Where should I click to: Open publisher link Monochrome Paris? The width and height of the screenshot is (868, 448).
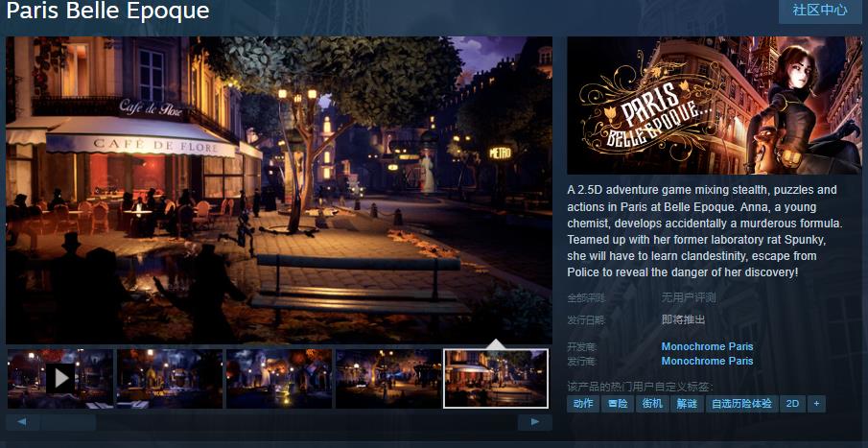click(707, 361)
